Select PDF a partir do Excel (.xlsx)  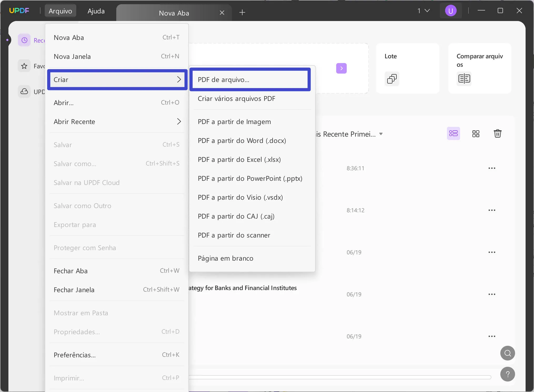[252, 159]
